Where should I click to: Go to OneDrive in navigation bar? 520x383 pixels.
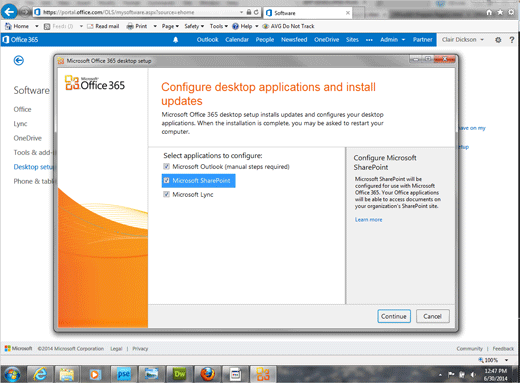(x=326, y=40)
